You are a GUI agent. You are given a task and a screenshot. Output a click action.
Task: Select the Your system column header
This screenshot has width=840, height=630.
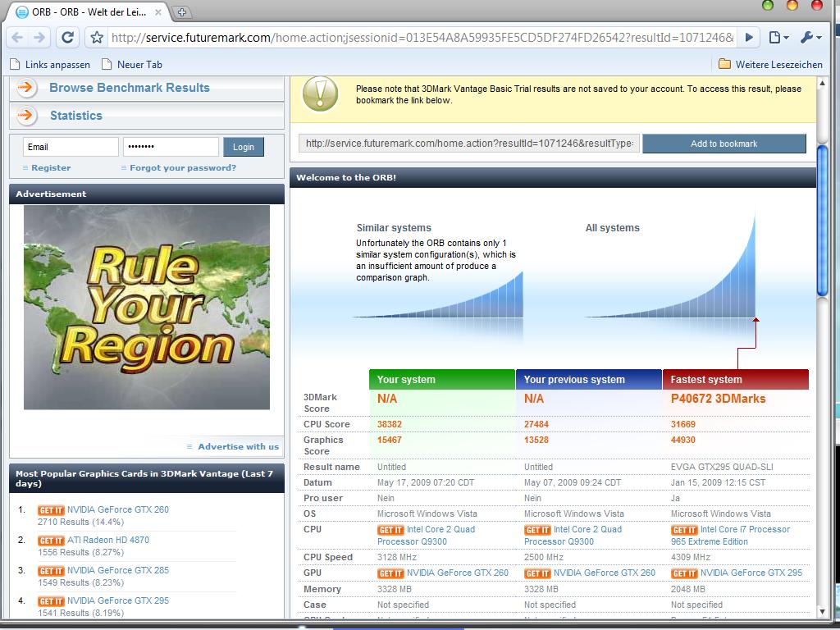(x=442, y=379)
